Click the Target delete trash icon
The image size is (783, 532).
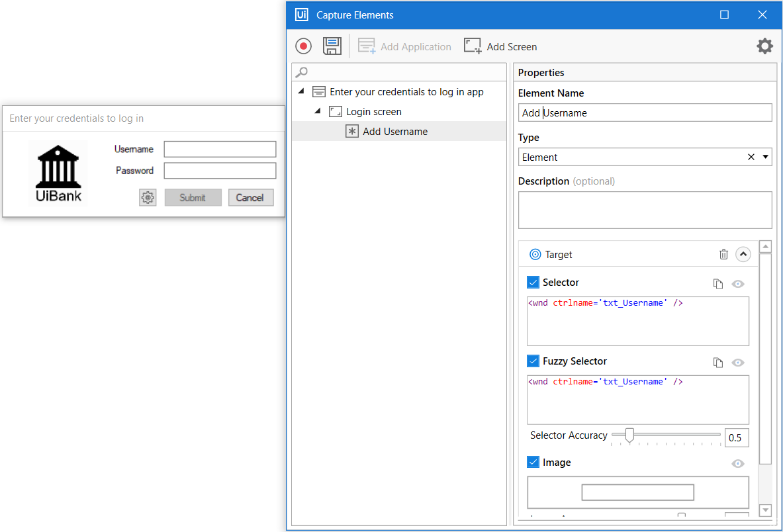tap(723, 254)
